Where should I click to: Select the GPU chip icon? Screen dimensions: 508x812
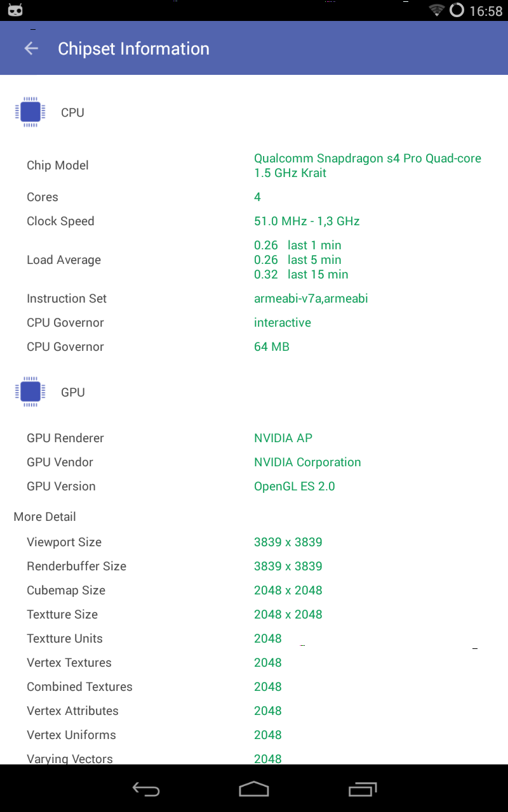30,391
